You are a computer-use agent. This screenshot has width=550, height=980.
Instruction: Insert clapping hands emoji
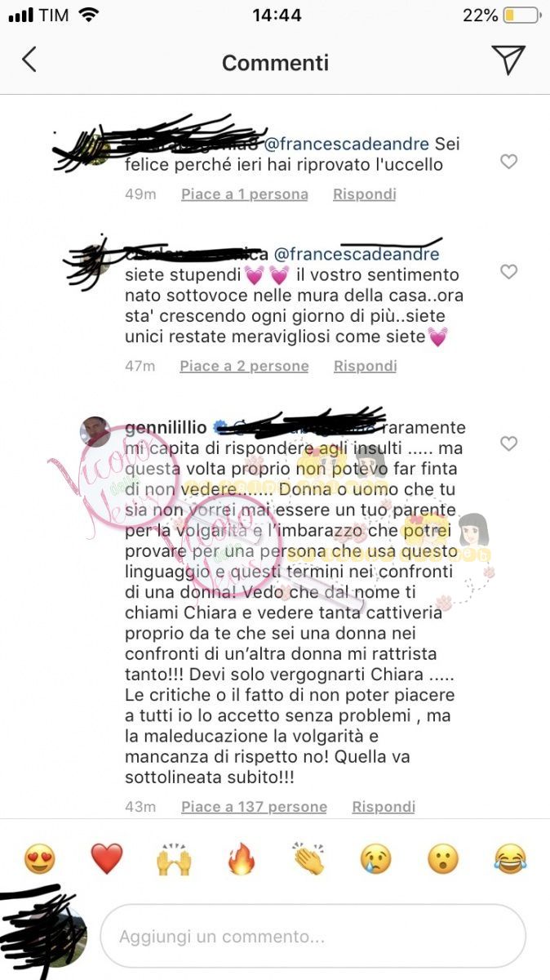(x=308, y=859)
